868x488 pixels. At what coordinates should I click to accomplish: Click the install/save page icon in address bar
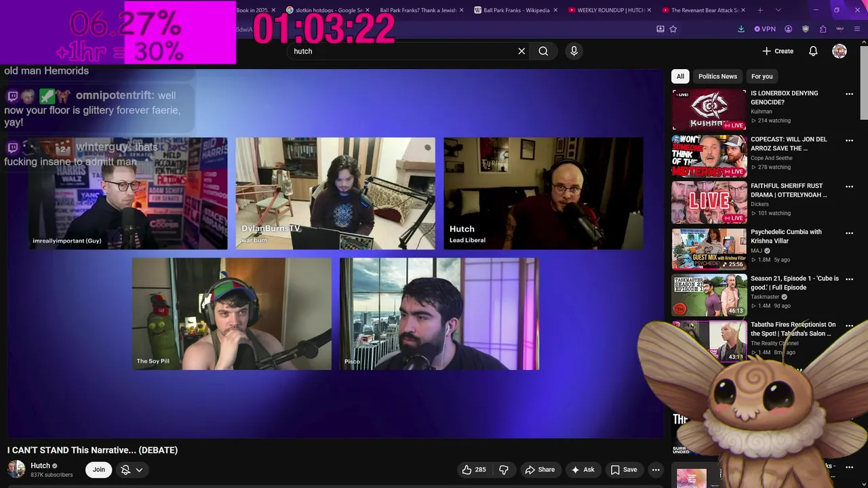click(x=660, y=29)
